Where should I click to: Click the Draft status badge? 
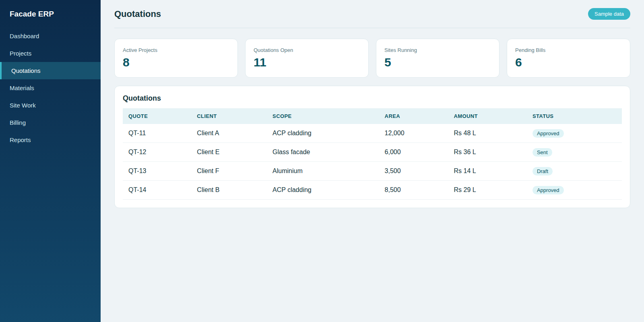pos(542,171)
